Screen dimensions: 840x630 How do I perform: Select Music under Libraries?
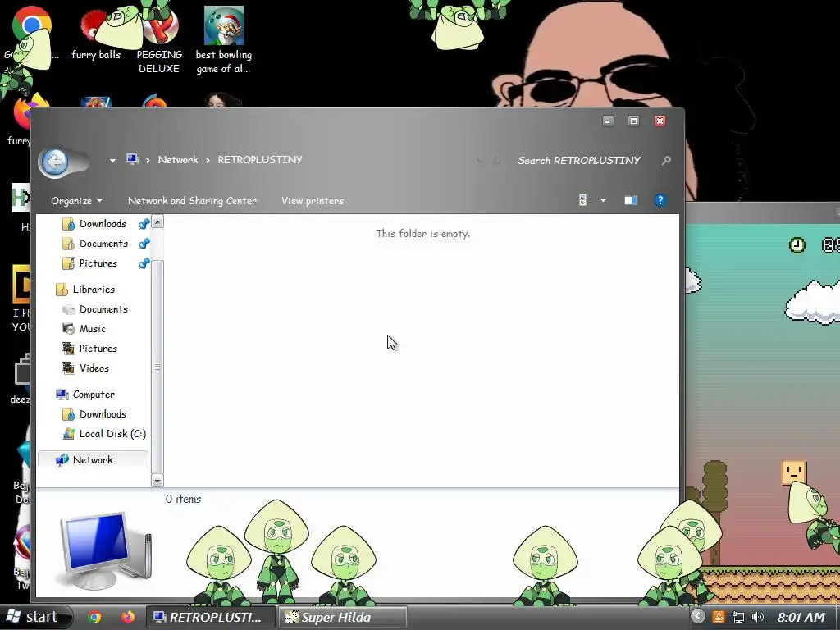93,329
